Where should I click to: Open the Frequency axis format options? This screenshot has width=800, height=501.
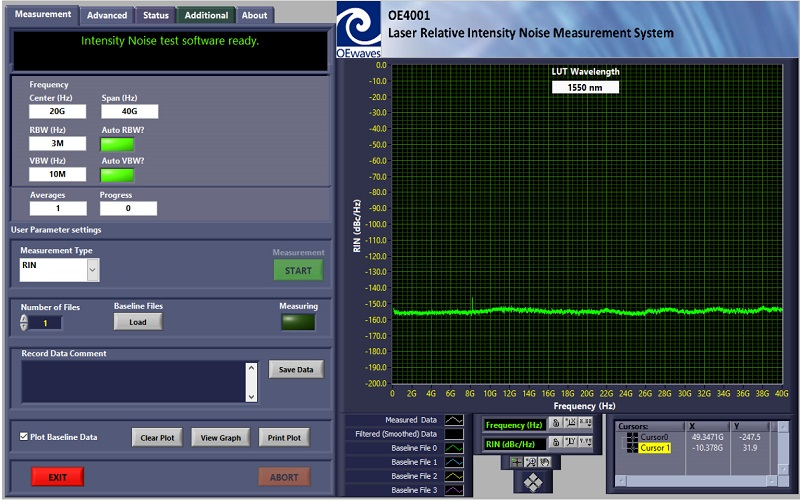pyautogui.click(x=585, y=423)
